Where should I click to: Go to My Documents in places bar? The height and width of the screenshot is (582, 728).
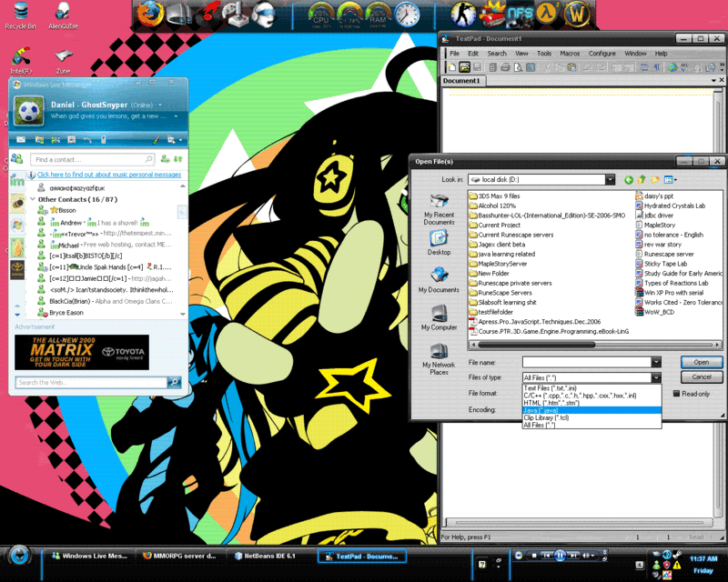pos(439,278)
